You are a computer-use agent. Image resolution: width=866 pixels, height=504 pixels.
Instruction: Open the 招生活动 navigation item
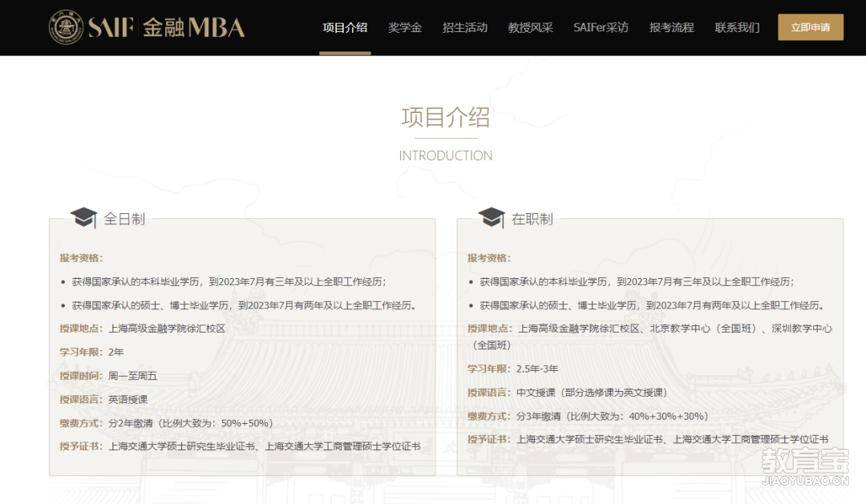click(x=465, y=27)
